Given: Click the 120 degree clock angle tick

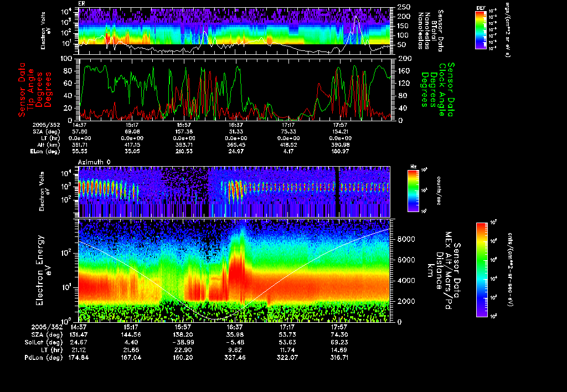Looking at the screenshot, I should pos(404,83).
